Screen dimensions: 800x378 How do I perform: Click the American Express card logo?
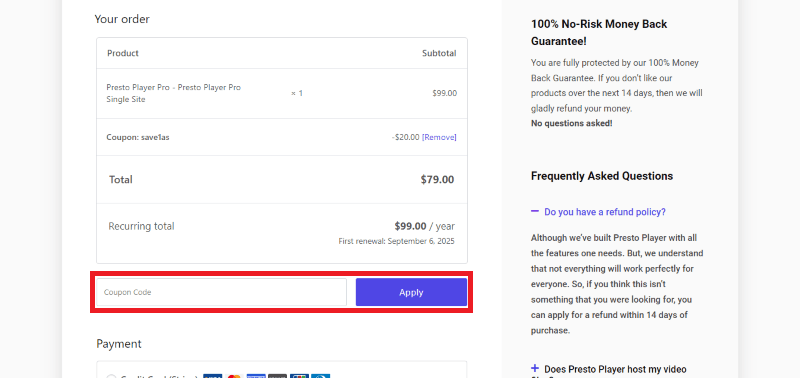[x=256, y=376]
